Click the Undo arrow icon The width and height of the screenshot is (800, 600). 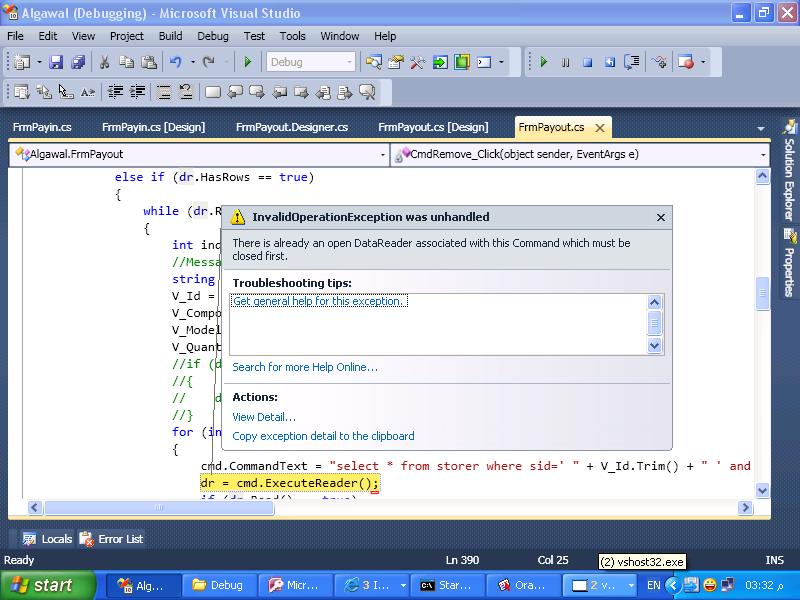point(176,62)
